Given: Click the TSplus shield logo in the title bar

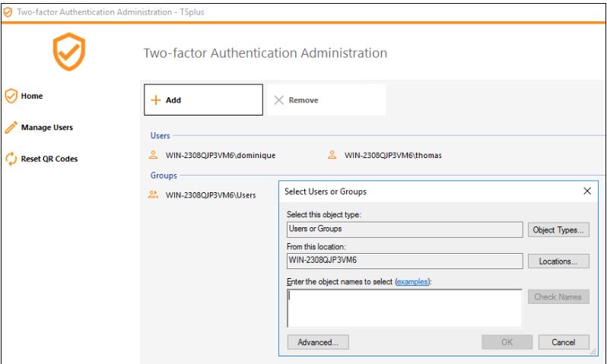Looking at the screenshot, I should click(8, 12).
